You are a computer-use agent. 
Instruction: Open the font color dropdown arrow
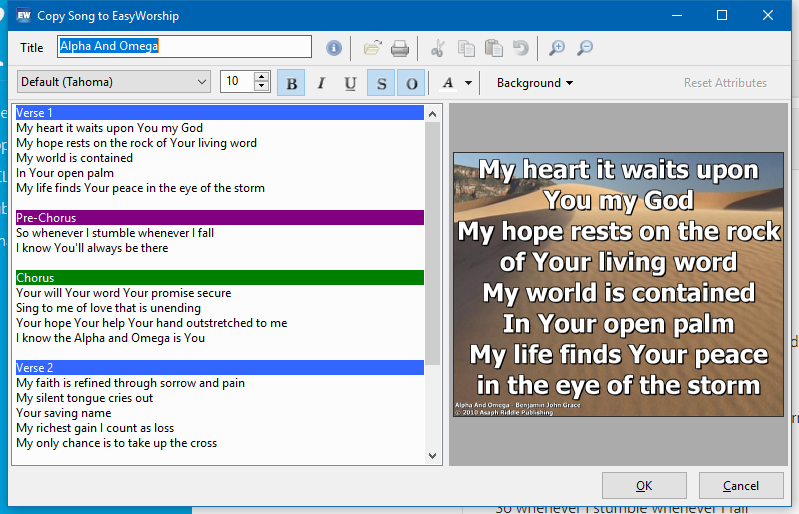click(468, 83)
